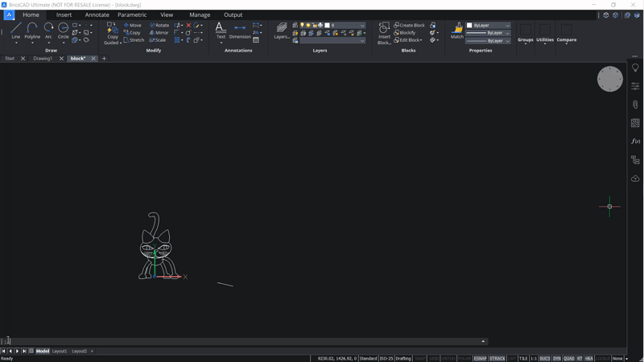This screenshot has height=362, width=644.
Task: Open the Attachments paperclip panel
Action: tap(635, 105)
